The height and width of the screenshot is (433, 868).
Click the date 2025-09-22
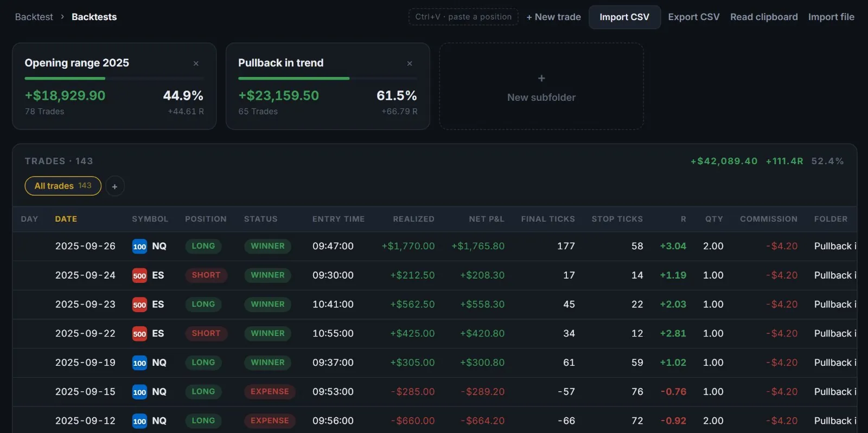point(85,334)
